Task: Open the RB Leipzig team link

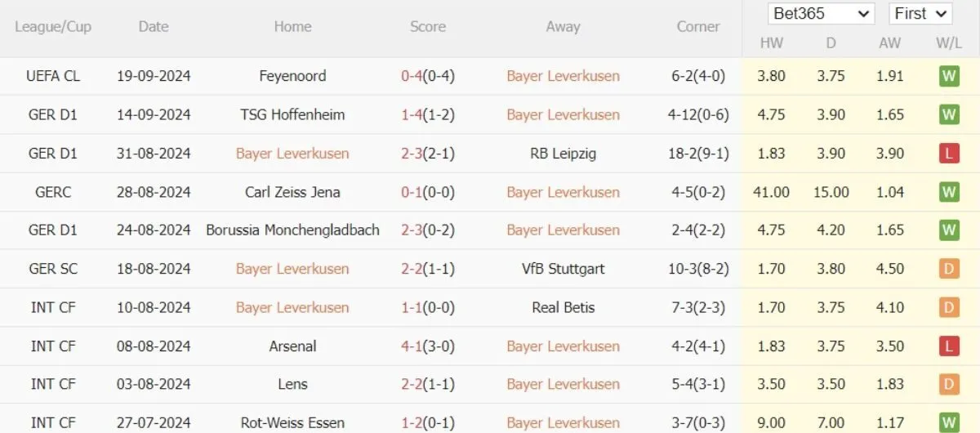Action: 563,154
